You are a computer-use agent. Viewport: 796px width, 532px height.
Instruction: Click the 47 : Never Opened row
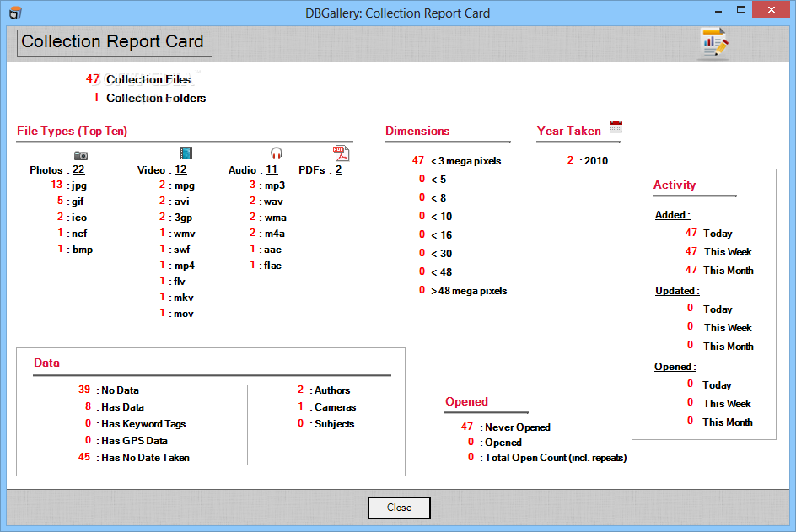pyautogui.click(x=506, y=427)
